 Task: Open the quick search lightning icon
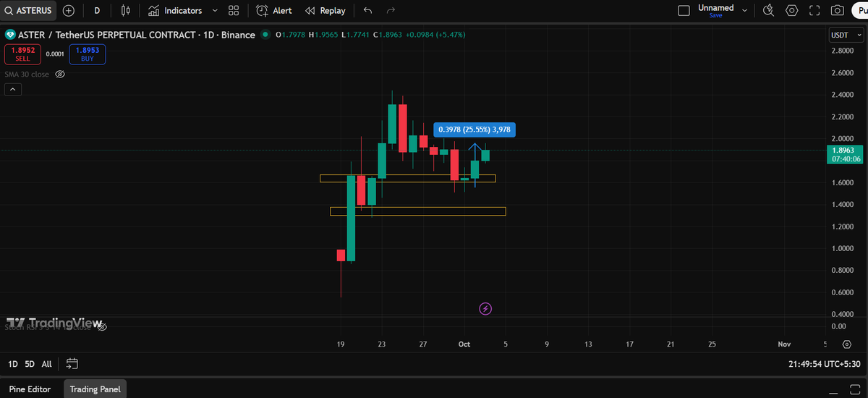[769, 11]
